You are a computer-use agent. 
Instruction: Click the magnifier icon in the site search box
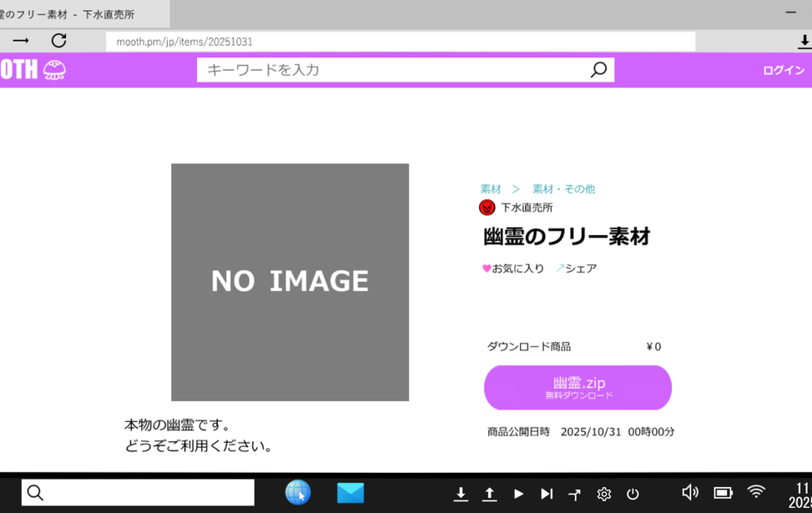coord(598,70)
